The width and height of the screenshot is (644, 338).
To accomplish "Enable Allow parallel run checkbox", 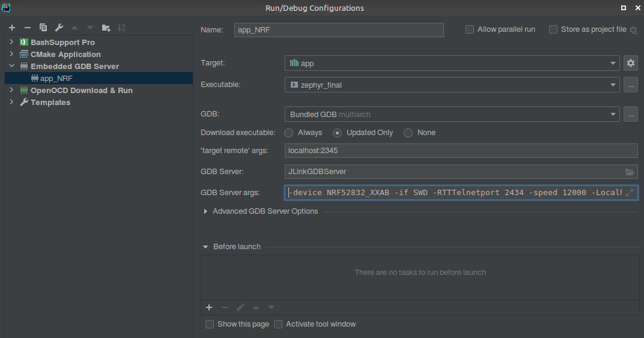I will click(x=469, y=29).
